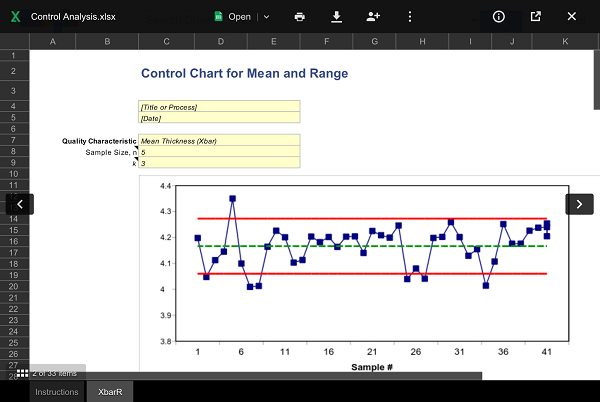Screen dimensions: 600x402
Task: Switch to the Instructions sheet tab
Action: pyautogui.click(x=57, y=392)
